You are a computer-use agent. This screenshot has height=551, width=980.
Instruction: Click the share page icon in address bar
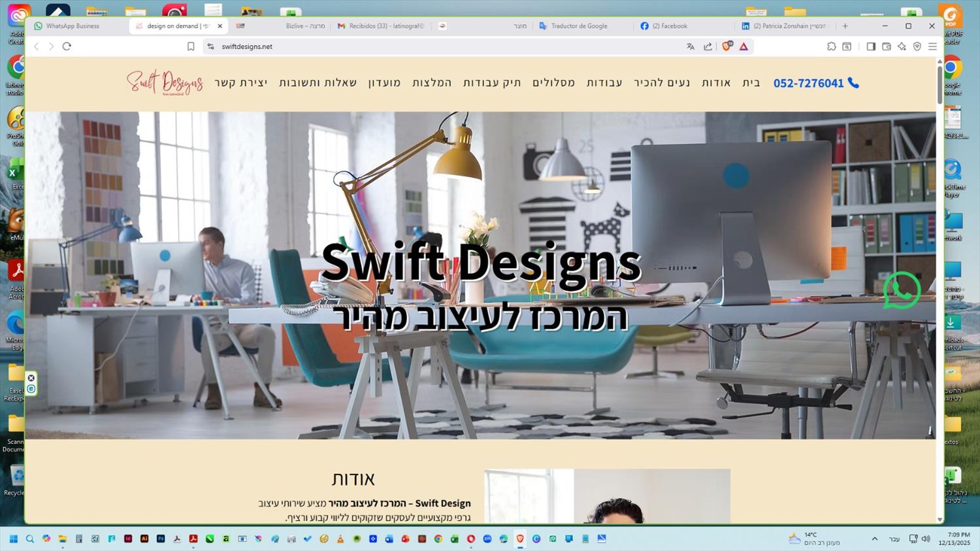click(x=708, y=46)
